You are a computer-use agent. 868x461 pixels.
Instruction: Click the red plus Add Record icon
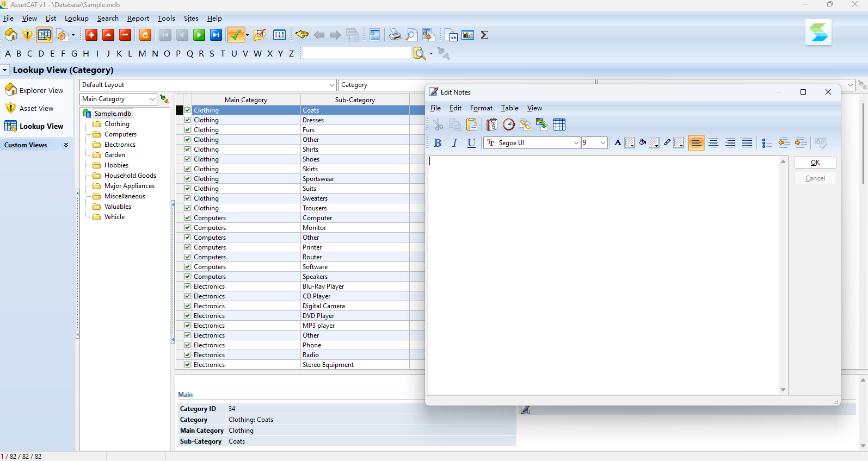91,35
